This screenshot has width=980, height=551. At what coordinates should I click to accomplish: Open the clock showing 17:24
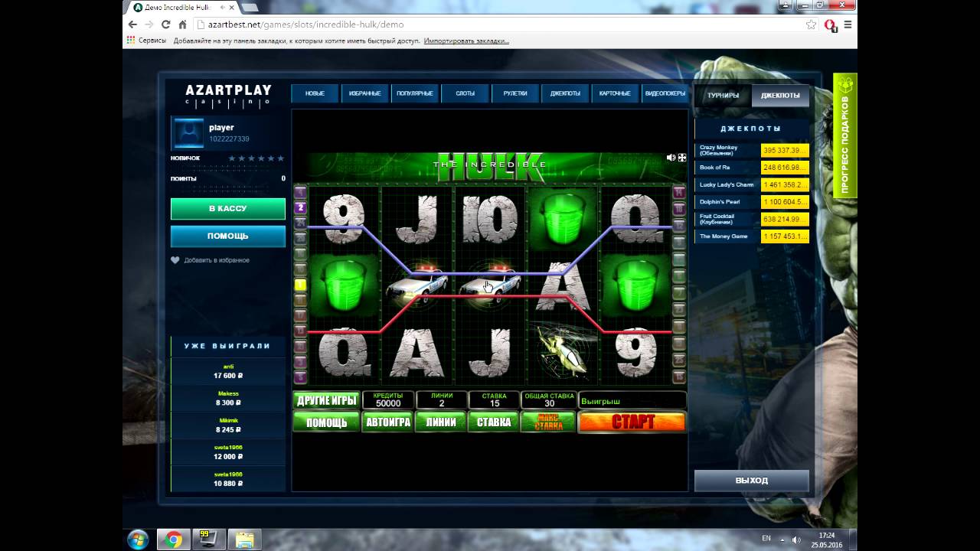point(826,540)
